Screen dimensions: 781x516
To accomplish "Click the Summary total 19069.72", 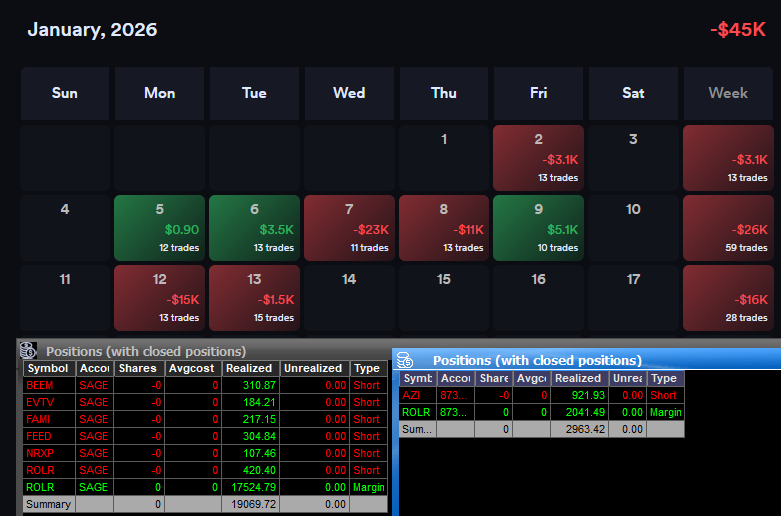I will pyautogui.click(x=254, y=504).
